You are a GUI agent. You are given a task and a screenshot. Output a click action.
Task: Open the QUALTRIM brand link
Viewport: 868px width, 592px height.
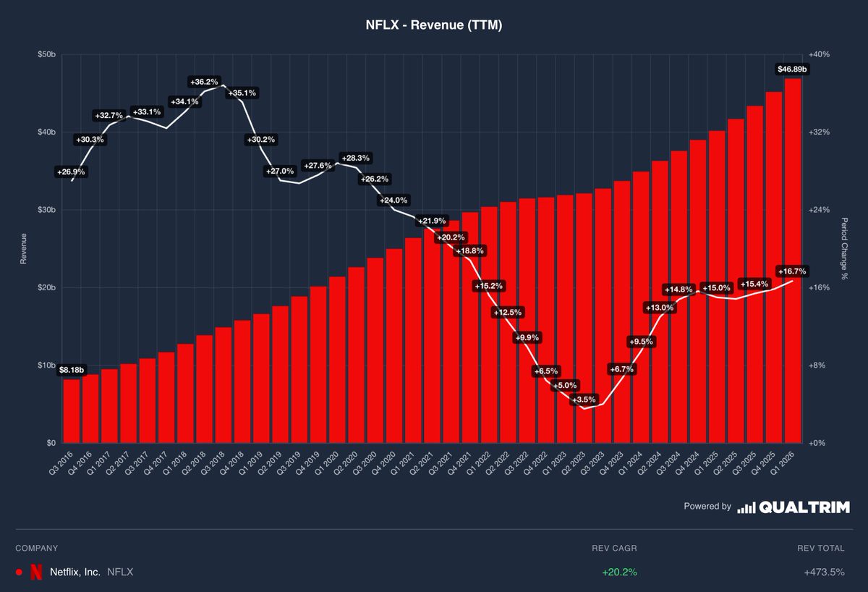(804, 507)
